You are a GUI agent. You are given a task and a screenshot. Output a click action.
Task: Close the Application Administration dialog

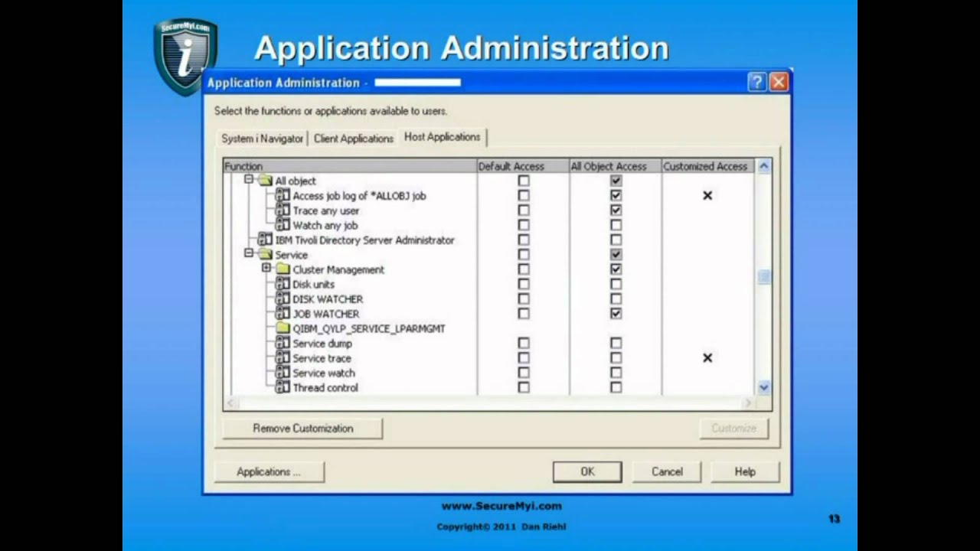(x=779, y=83)
